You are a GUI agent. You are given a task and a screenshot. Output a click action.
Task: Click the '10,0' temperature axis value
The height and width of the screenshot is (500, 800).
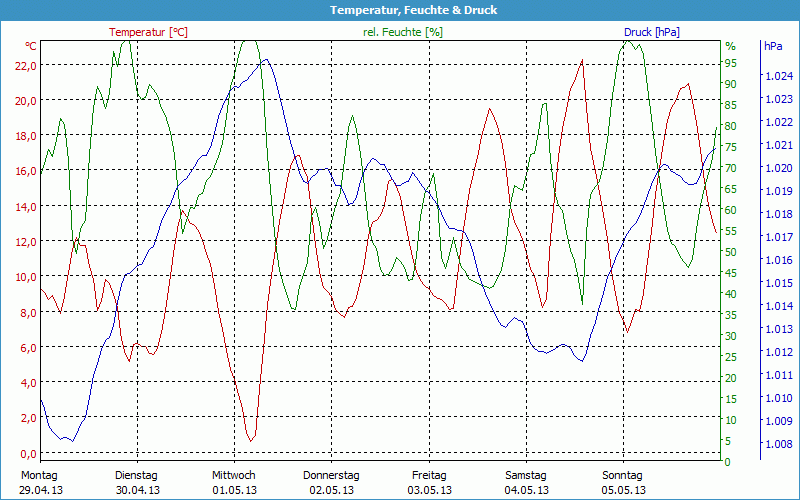pos(26,277)
